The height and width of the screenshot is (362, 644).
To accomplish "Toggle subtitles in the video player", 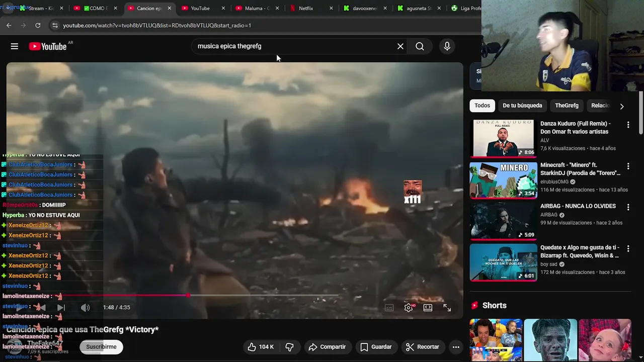I will pos(389,308).
